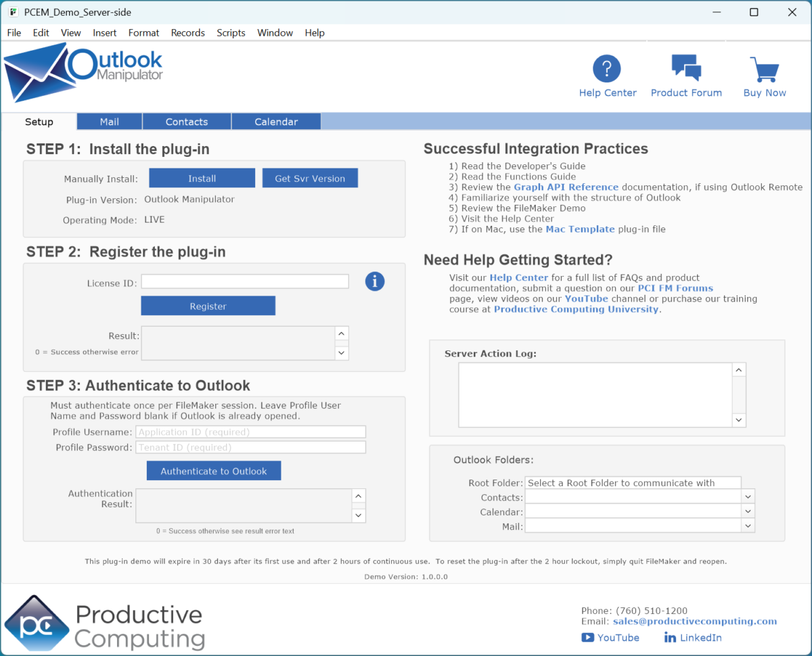Click inside the Authentication Result box
This screenshot has height=656, width=812.
pos(244,505)
